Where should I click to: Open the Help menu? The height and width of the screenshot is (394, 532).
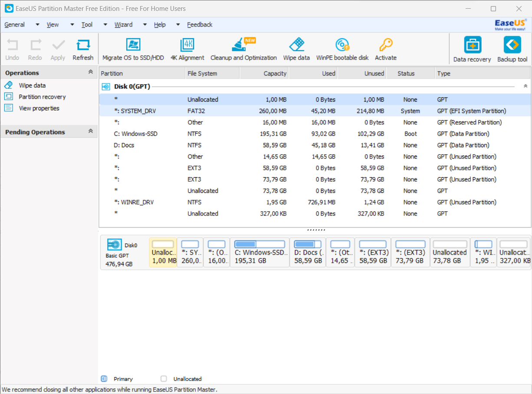[160, 25]
